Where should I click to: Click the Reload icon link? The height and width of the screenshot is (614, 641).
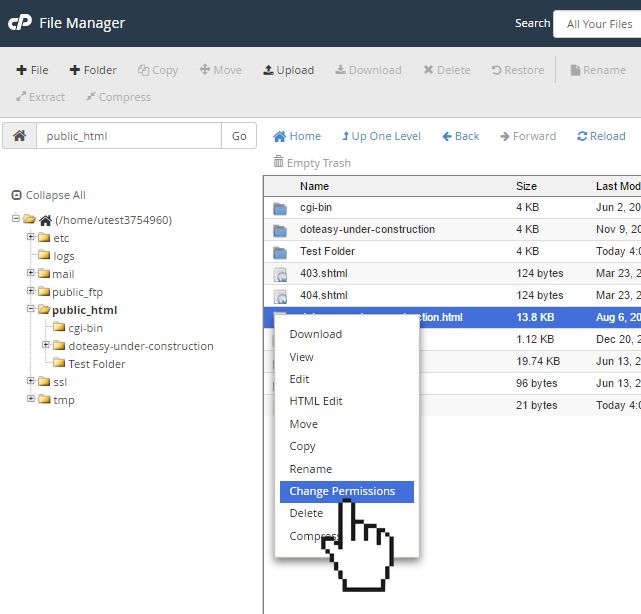click(601, 136)
